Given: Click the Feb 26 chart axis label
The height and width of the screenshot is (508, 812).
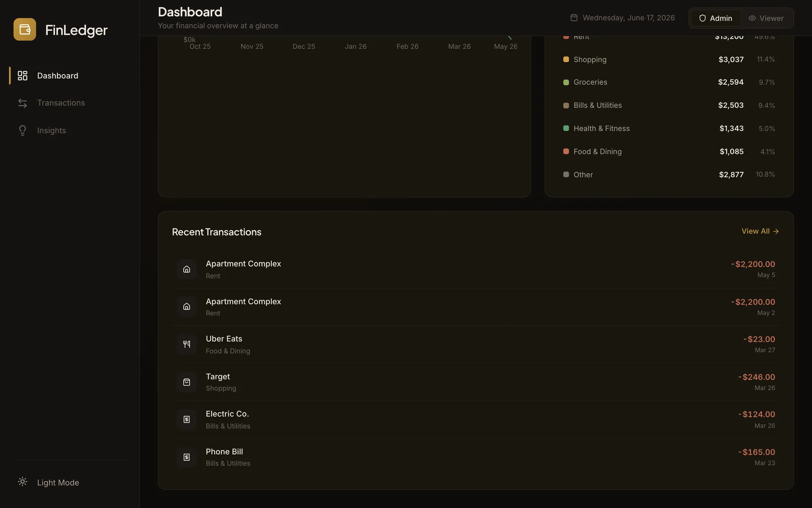Looking at the screenshot, I should [408, 46].
